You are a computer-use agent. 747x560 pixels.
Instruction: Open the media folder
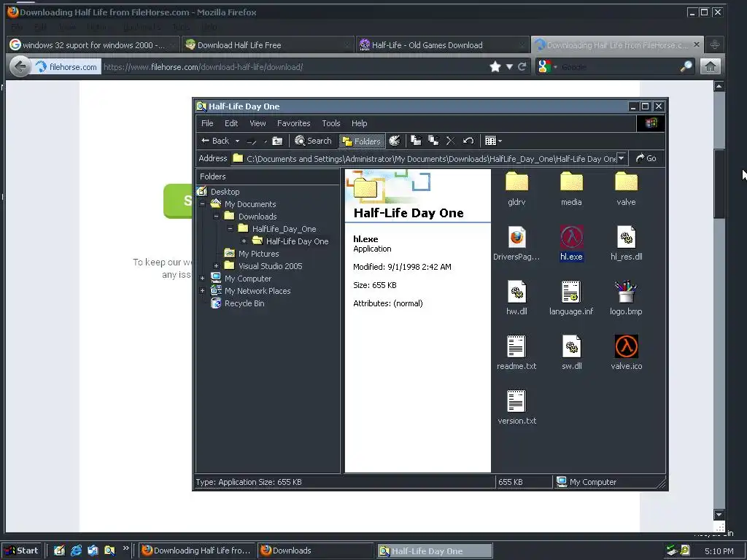[x=571, y=189]
